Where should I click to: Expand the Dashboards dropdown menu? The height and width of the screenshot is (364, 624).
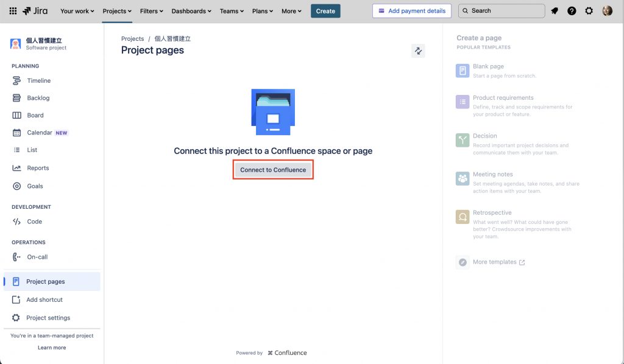[191, 11]
